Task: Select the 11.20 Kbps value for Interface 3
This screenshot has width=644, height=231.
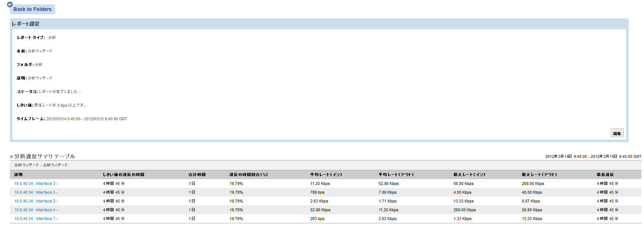Action: point(320,183)
